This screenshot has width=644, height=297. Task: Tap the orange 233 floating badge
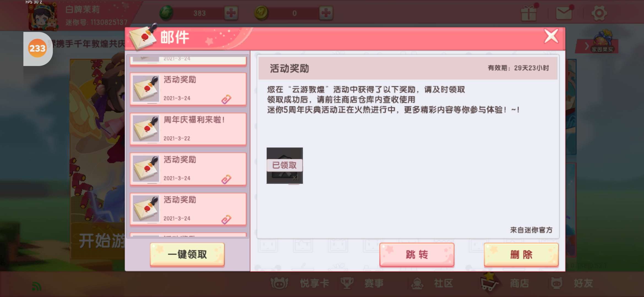tap(37, 48)
